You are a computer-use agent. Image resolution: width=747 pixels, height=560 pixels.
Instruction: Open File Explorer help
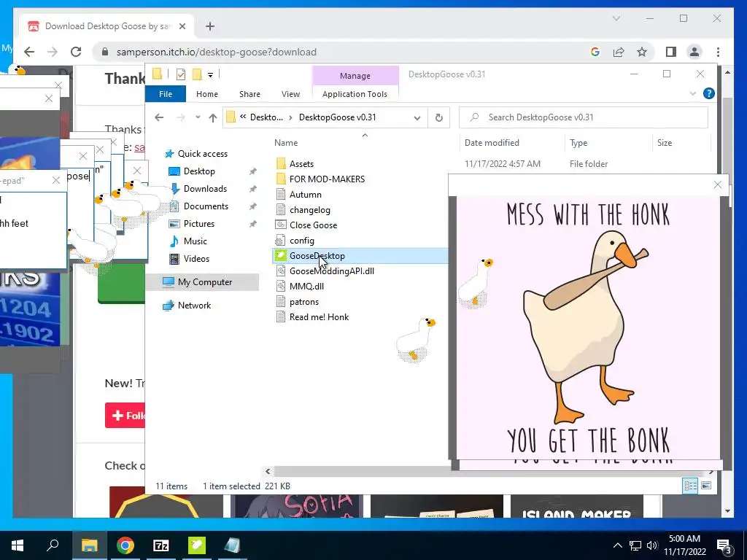click(708, 94)
